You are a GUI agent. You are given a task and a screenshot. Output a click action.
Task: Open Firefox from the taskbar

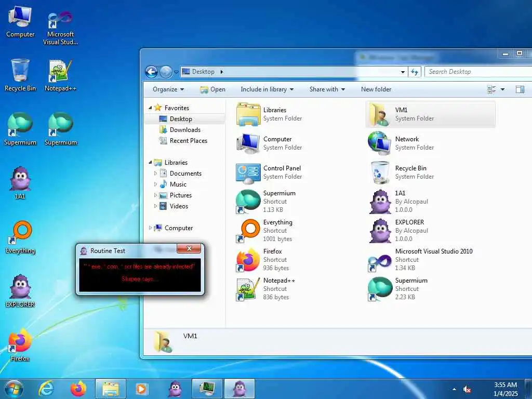pyautogui.click(x=78, y=389)
